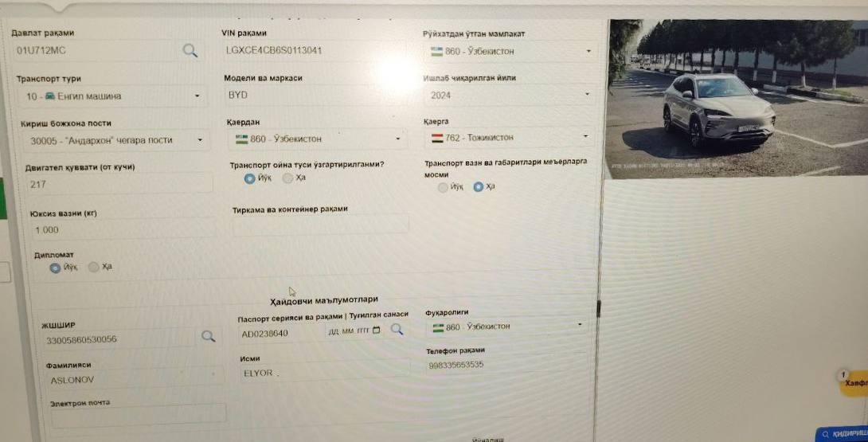Image resolution: width=868 pixels, height=442 pixels.
Task: Choose Йўқ for weight and dimensions compliance
Action: (x=442, y=187)
